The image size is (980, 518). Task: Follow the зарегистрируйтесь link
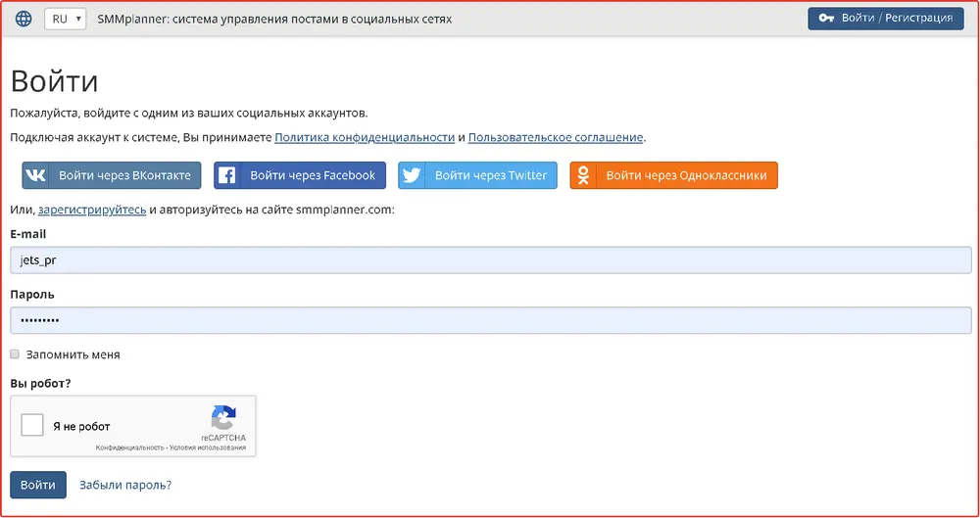[x=92, y=210]
